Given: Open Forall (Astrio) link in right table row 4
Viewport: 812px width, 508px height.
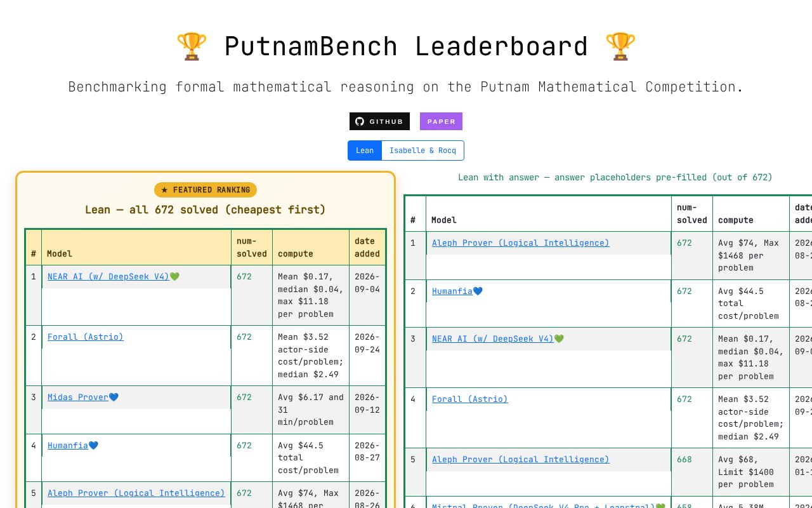Looking at the screenshot, I should [x=470, y=399].
